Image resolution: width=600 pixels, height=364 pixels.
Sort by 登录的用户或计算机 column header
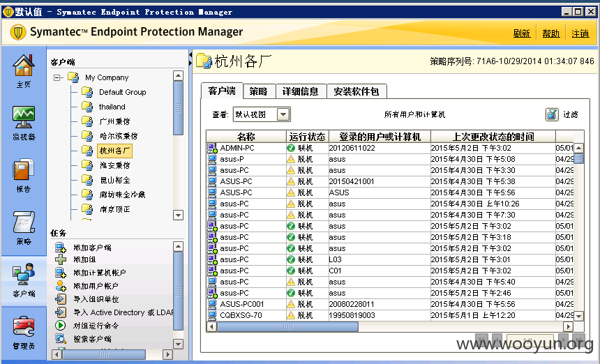coord(380,137)
